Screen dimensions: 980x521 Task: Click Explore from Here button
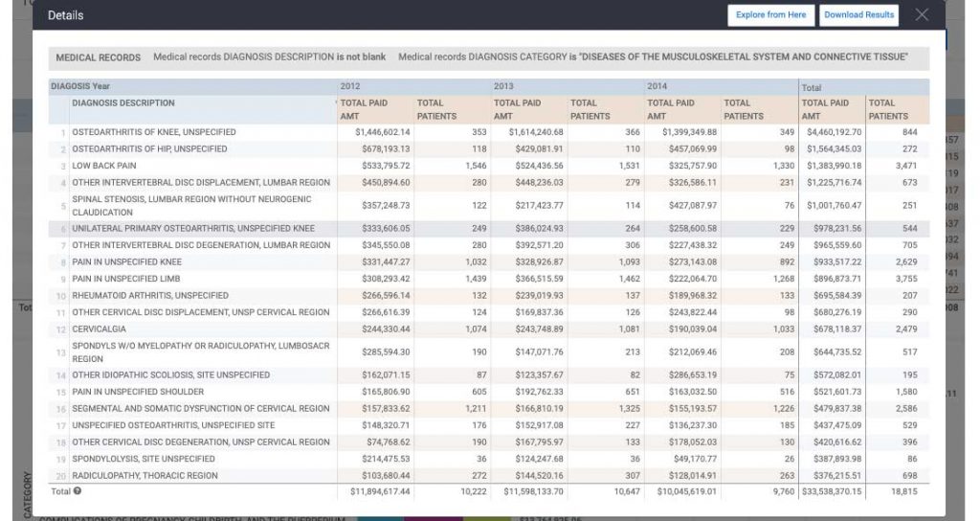[770, 15]
